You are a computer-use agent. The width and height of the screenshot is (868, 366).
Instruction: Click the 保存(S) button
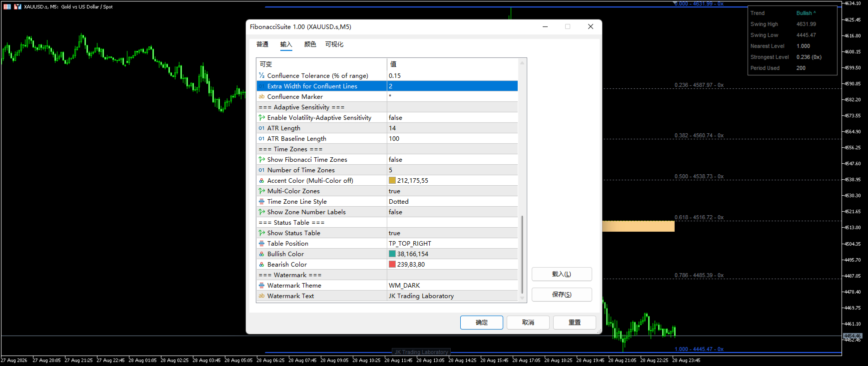tap(562, 295)
